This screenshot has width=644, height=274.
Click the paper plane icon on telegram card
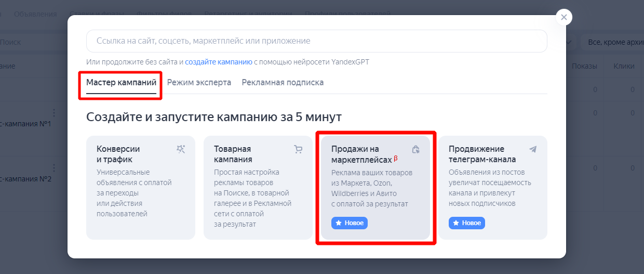(x=533, y=149)
